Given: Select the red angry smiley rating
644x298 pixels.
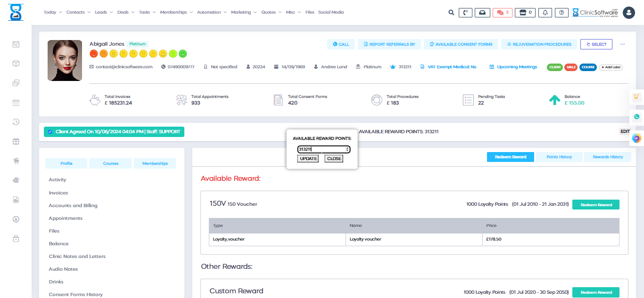Looking at the screenshot, I should (94, 54).
